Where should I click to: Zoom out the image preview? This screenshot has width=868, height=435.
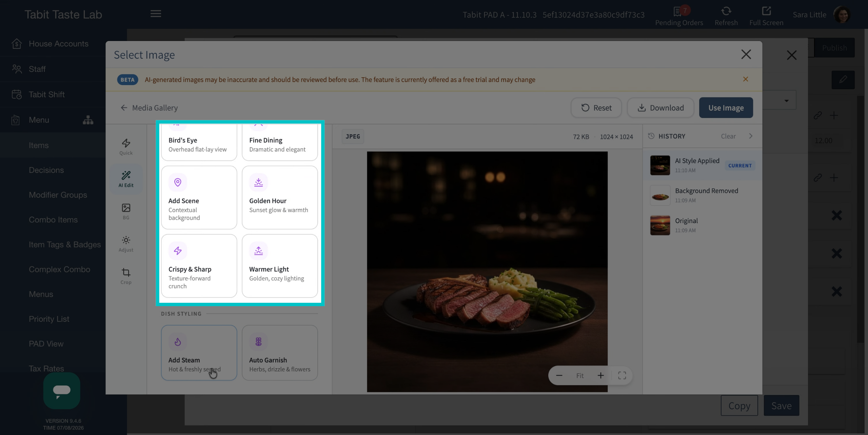coord(559,375)
